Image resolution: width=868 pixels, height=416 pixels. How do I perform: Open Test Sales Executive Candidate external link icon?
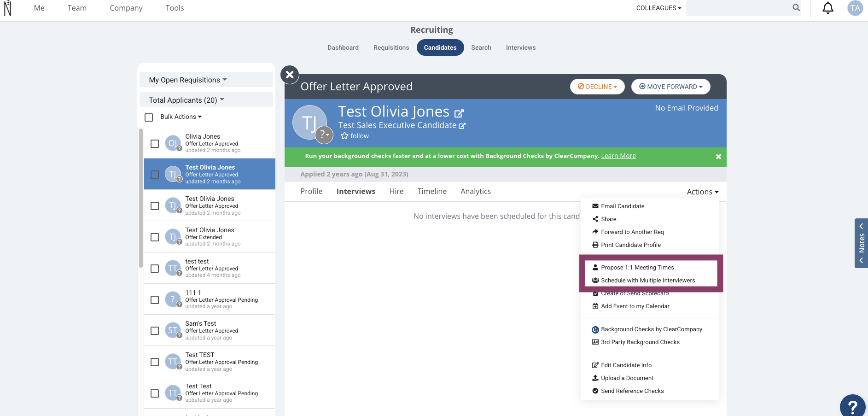pos(462,125)
